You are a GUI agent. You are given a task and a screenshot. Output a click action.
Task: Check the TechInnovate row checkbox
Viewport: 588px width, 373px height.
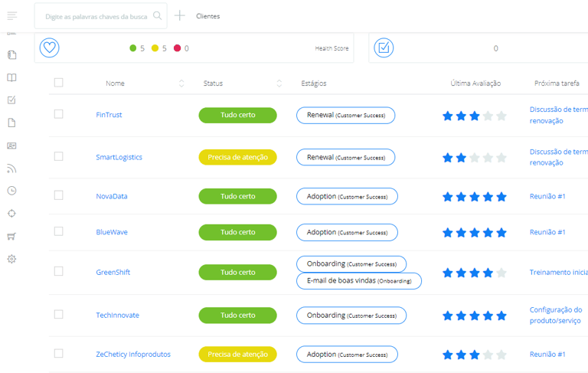pos(58,314)
